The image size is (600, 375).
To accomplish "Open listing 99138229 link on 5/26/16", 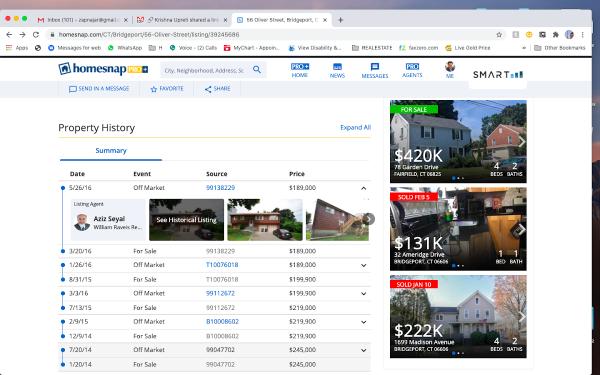I will pyautogui.click(x=220, y=188).
